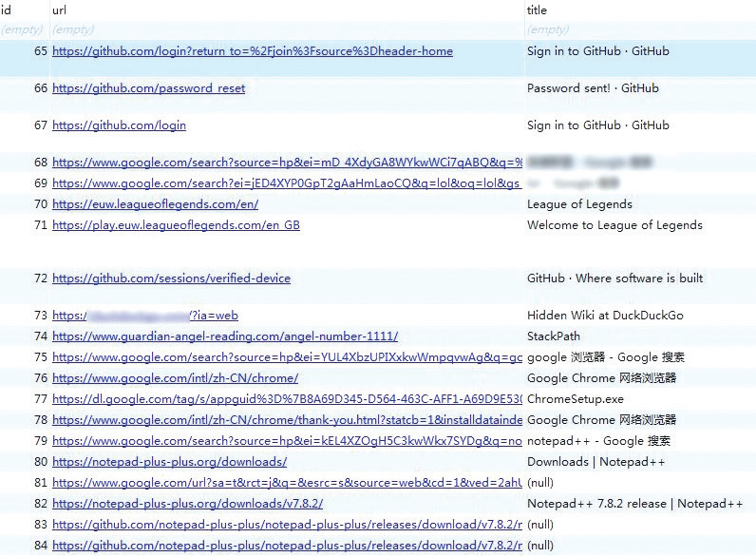Screen dimensions: 756x557
Task: Select the id cell 66
Action: pyautogui.click(x=41, y=88)
